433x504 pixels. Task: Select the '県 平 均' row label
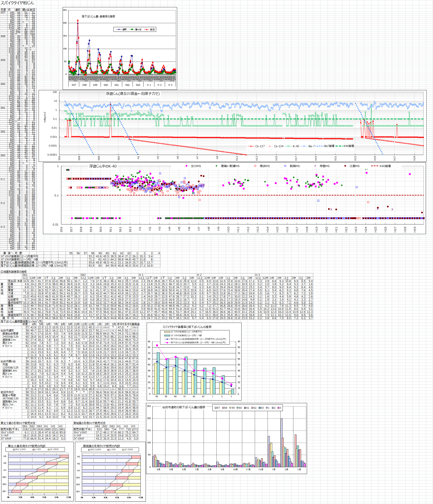pos(9,318)
